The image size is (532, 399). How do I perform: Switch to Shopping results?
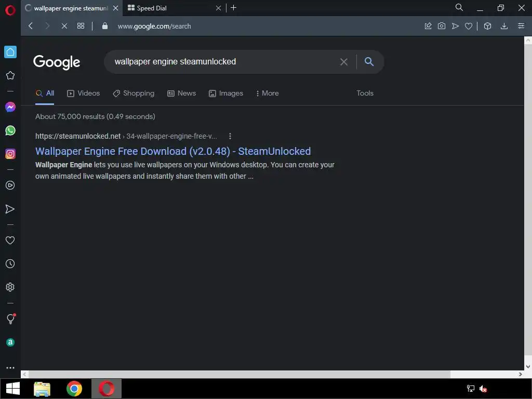(134, 94)
